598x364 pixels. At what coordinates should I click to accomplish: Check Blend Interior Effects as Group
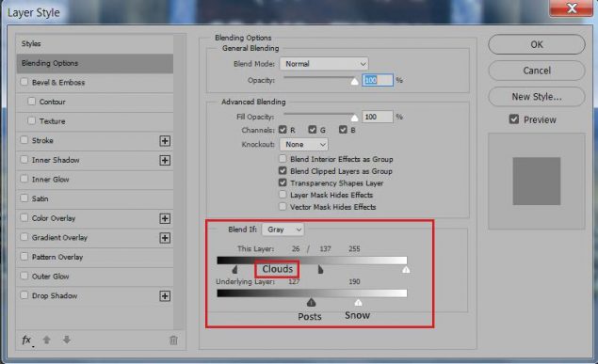[x=283, y=159]
